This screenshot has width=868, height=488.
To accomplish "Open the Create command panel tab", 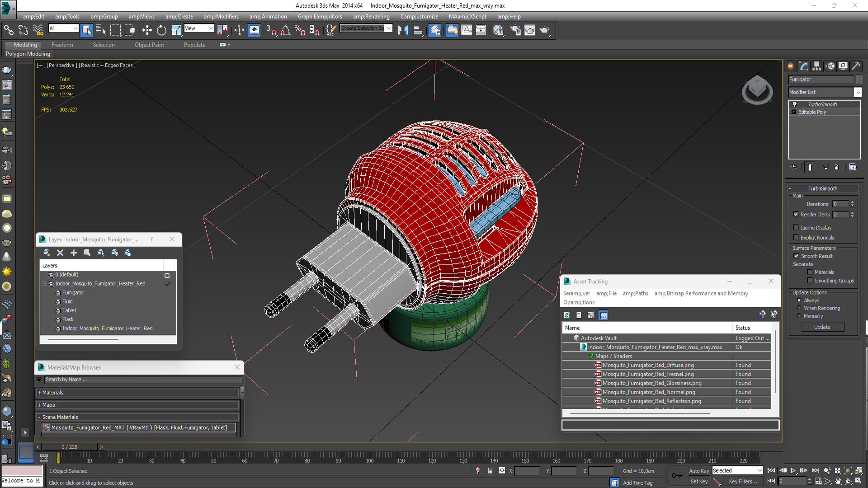I will point(791,66).
